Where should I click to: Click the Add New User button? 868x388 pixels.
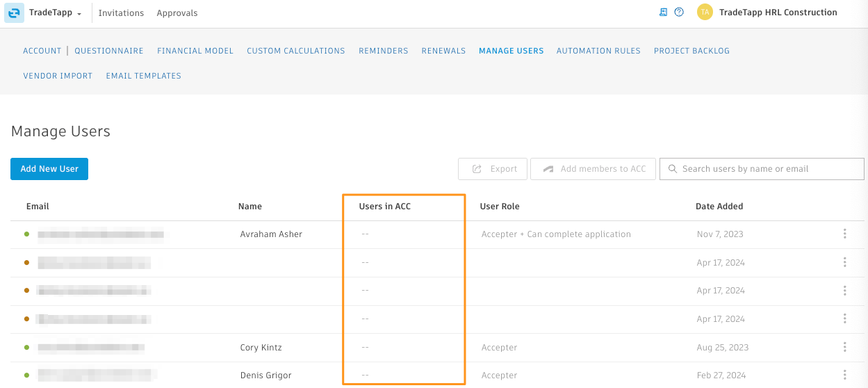point(49,169)
